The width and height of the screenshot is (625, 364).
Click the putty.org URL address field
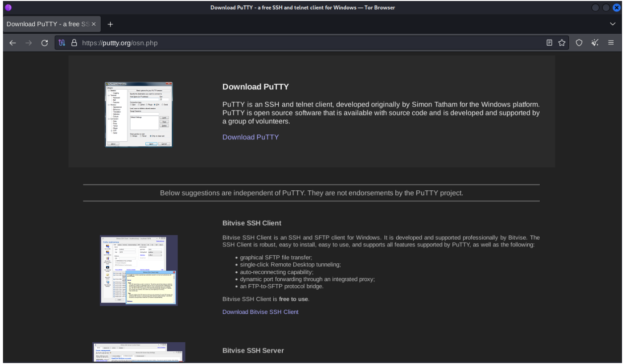click(x=298, y=43)
